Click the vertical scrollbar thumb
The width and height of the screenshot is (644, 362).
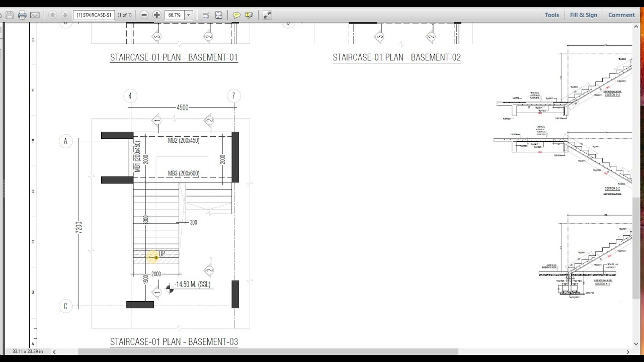(636, 247)
